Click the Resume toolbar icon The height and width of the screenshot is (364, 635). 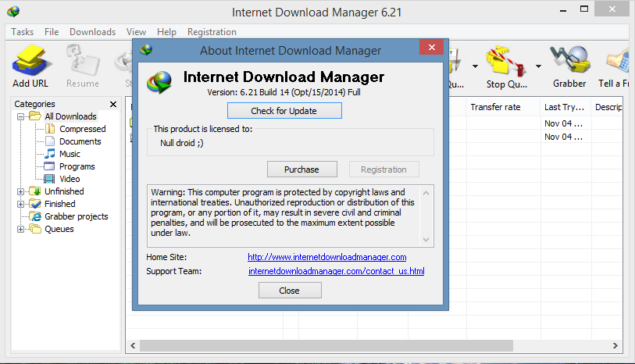[x=83, y=61]
